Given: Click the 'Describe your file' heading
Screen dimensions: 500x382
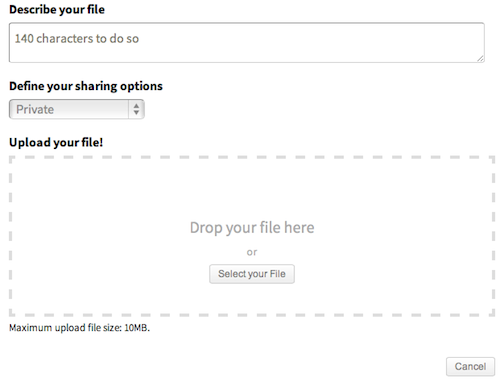Looking at the screenshot, I should click(x=57, y=10).
